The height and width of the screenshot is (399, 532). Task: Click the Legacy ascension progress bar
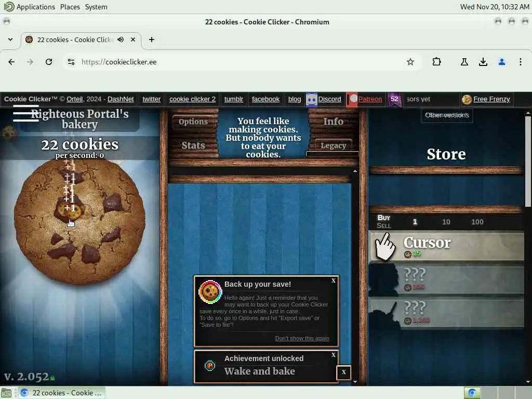click(x=332, y=154)
